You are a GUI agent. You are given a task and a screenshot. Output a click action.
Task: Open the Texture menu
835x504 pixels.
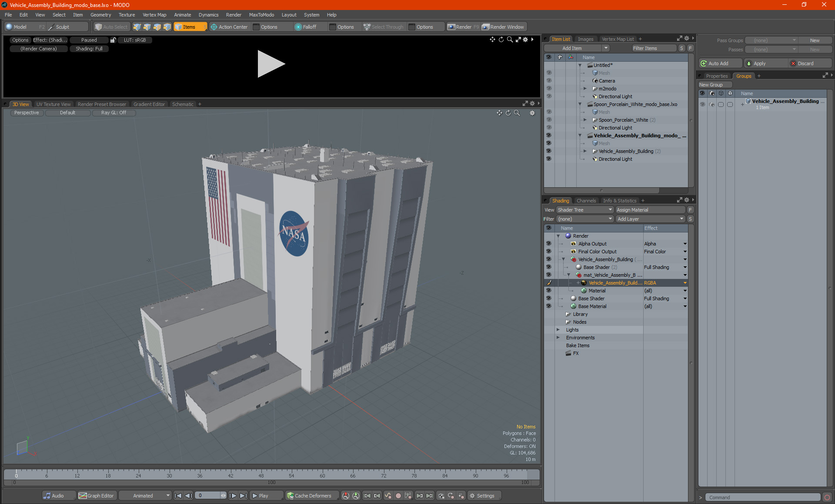click(127, 15)
